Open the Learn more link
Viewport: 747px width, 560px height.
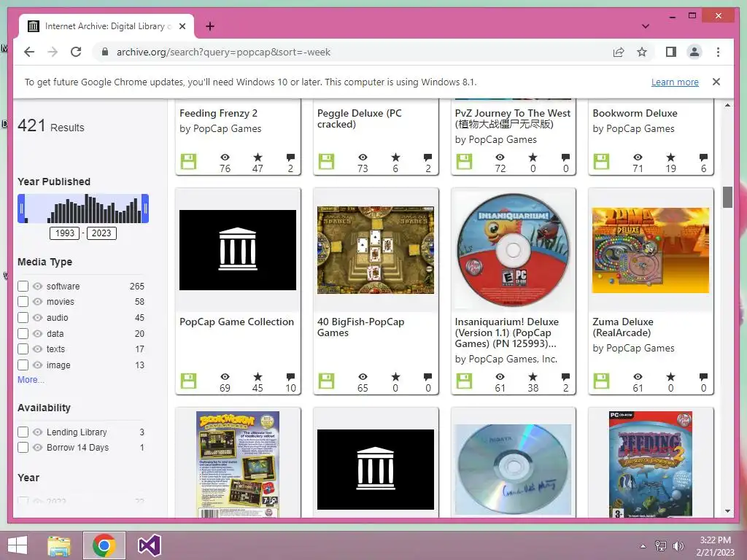tap(675, 82)
